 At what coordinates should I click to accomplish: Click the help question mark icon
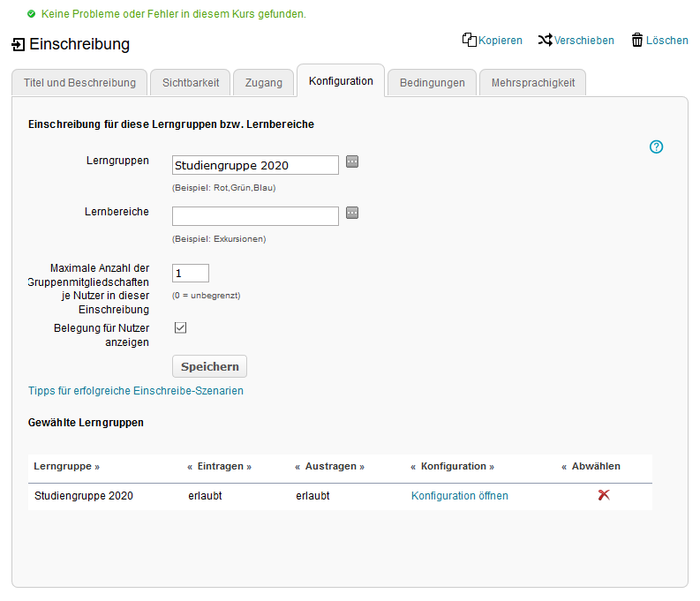point(656,147)
